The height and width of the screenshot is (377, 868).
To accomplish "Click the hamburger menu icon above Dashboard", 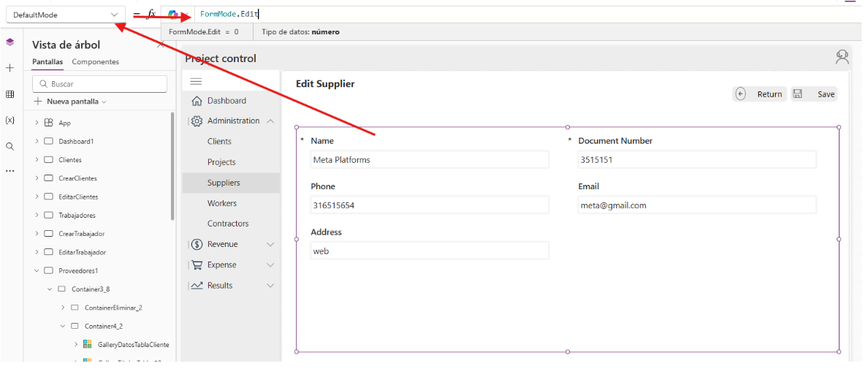I will point(196,81).
